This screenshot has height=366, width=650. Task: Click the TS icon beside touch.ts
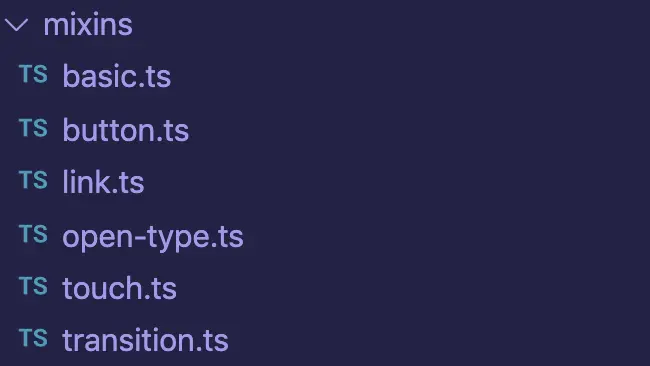tap(33, 286)
